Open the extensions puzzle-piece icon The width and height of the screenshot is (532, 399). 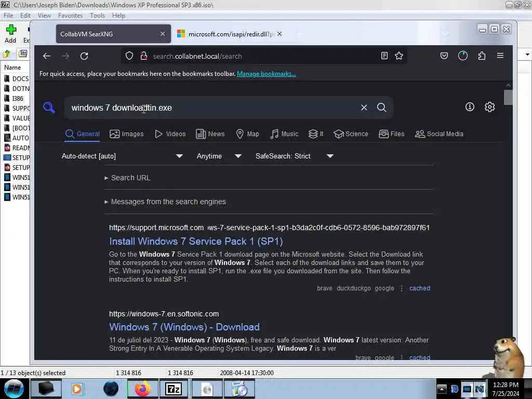(x=482, y=56)
